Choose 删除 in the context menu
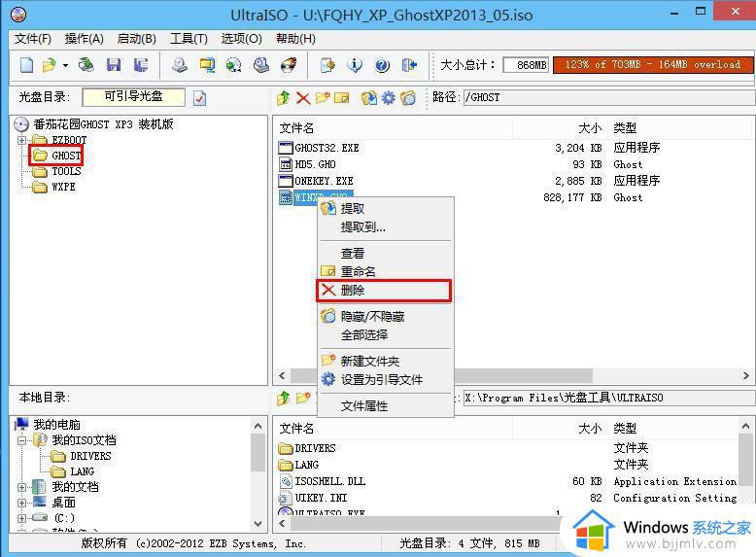The image size is (756, 557). 384,291
